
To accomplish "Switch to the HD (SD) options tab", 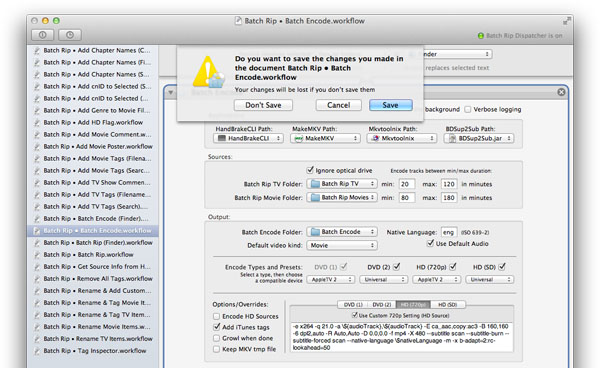I will tap(448, 305).
